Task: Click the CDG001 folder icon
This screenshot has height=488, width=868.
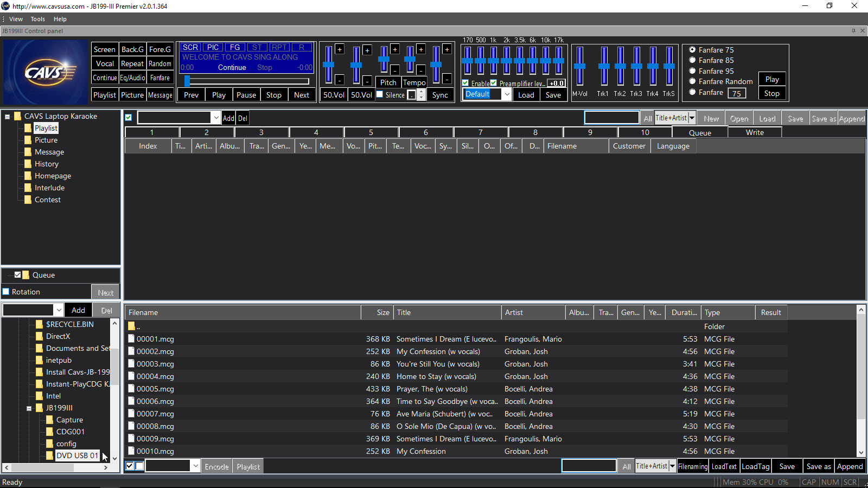Action: (x=50, y=432)
